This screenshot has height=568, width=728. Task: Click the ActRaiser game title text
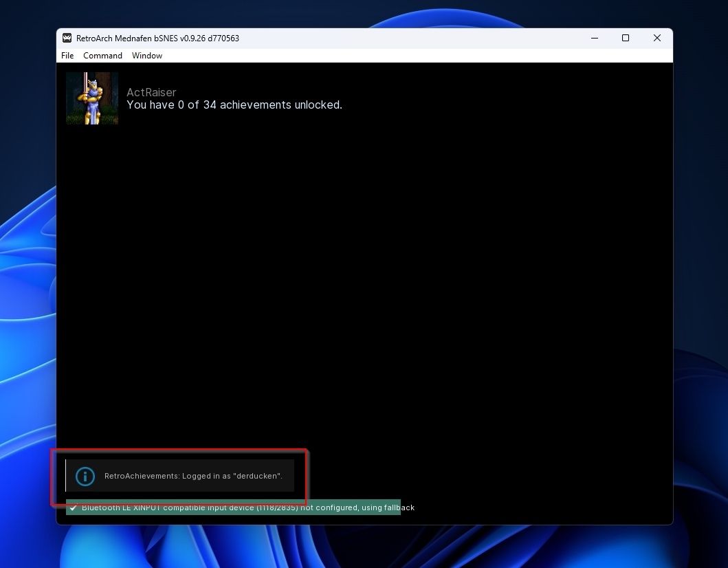[151, 92]
